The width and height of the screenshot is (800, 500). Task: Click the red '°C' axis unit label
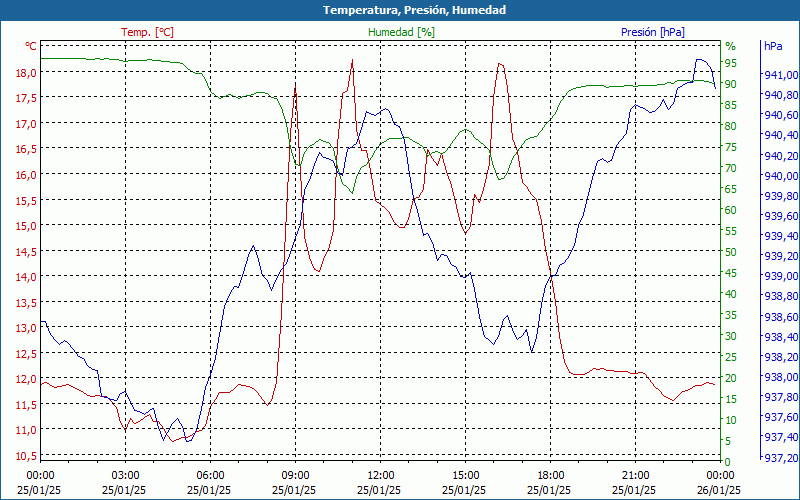coord(31,46)
